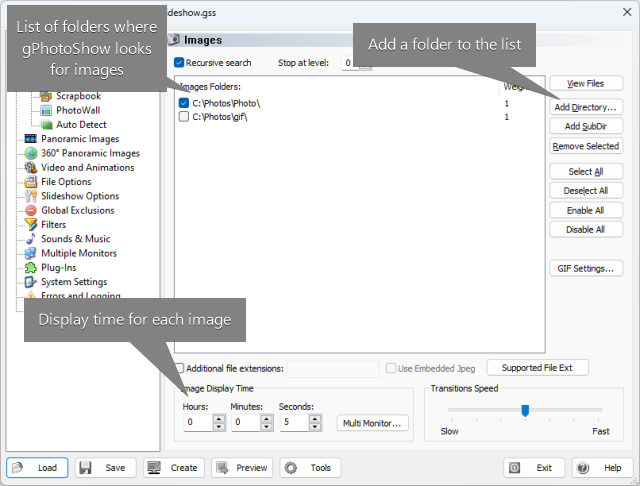Viewport: 640px width, 486px height.
Task: Select the 360° Panoramic Images globe icon
Action: pyautogui.click(x=31, y=153)
